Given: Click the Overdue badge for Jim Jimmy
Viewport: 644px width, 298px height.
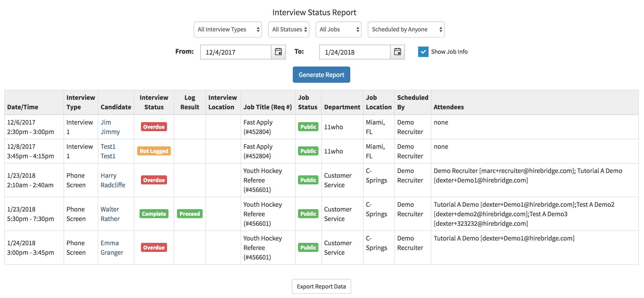Looking at the screenshot, I should (154, 127).
